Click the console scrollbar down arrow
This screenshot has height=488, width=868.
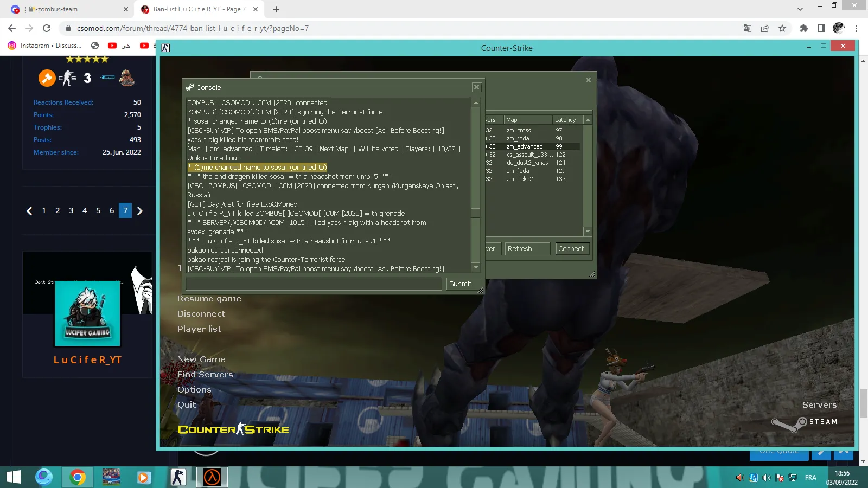pos(476,267)
